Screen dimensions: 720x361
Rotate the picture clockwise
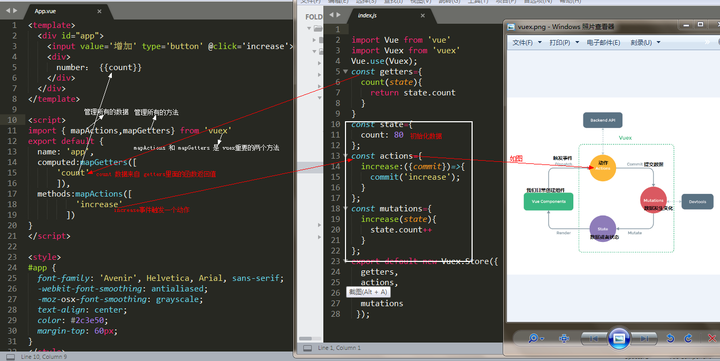click(x=688, y=338)
